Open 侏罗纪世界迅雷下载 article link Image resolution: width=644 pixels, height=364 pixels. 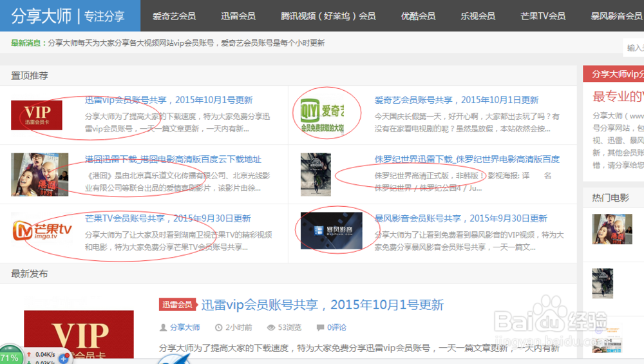pyautogui.click(x=467, y=159)
